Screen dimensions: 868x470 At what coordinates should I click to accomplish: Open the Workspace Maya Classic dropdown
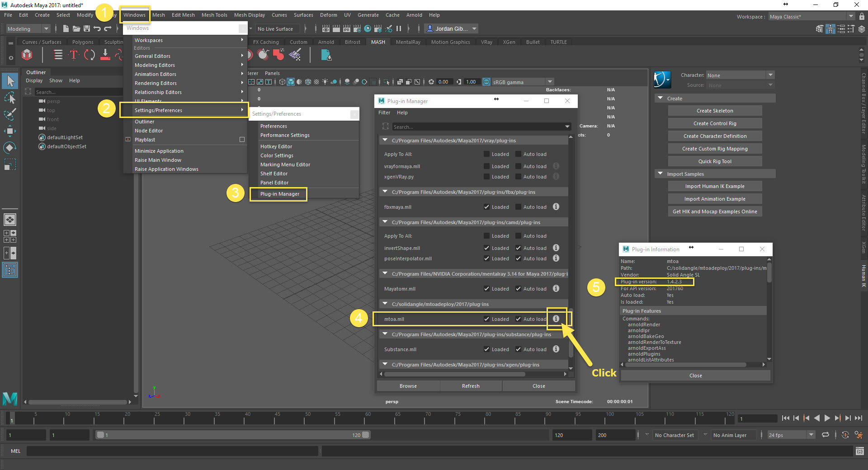812,17
